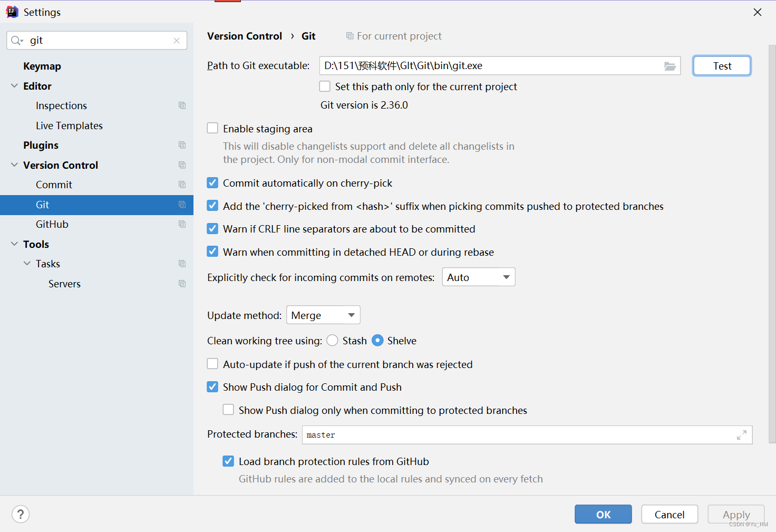Click project-level icon beside Inspections

pyautogui.click(x=182, y=105)
